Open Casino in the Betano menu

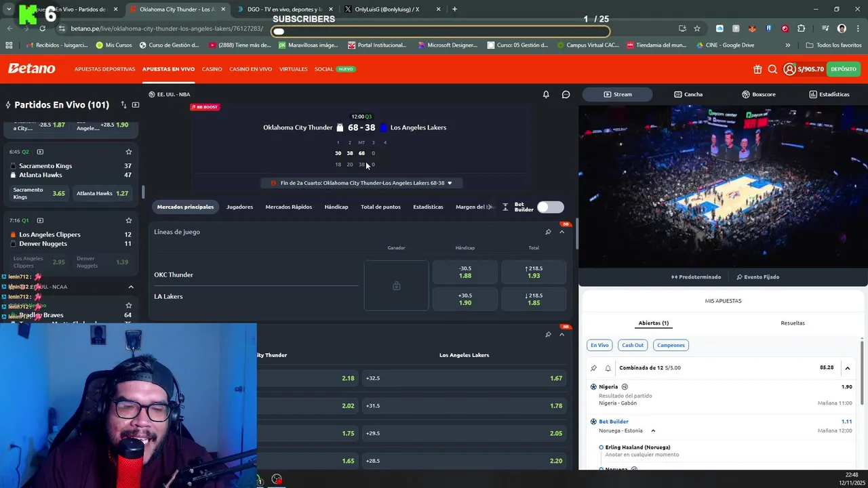point(212,69)
